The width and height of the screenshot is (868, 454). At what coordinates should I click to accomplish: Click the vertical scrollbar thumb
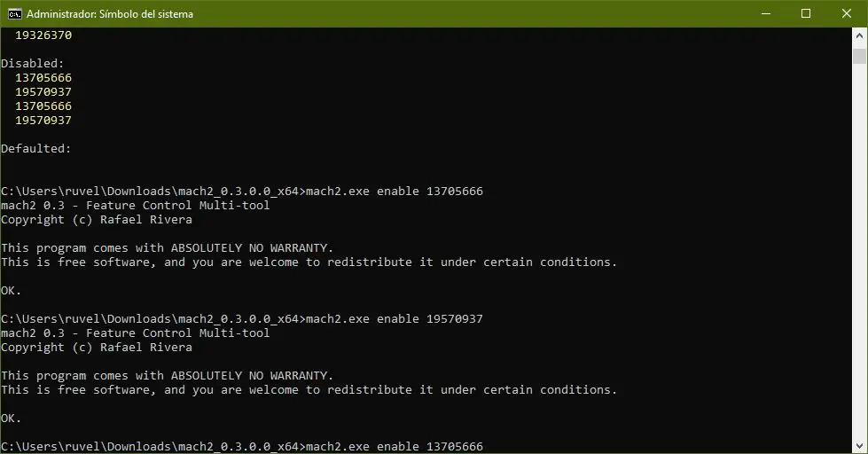pos(859,56)
